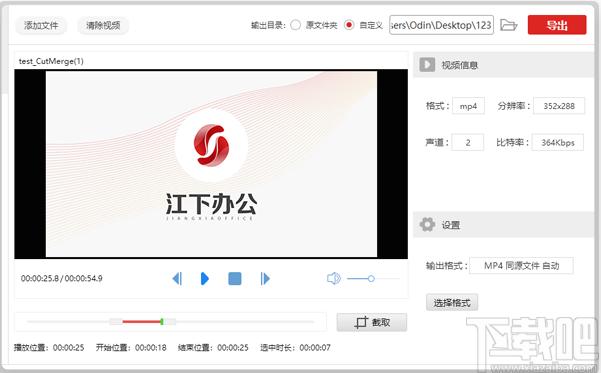The image size is (601, 373).
Task: Click the 00:00:25.8 / 00:00:54.9 time display
Action: pos(62,278)
